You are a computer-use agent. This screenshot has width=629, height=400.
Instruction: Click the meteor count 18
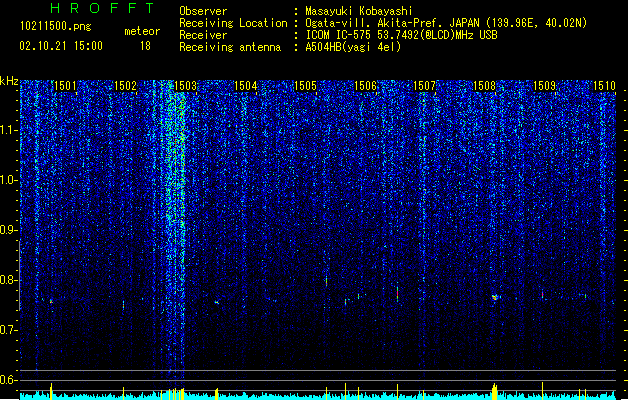tap(145, 46)
